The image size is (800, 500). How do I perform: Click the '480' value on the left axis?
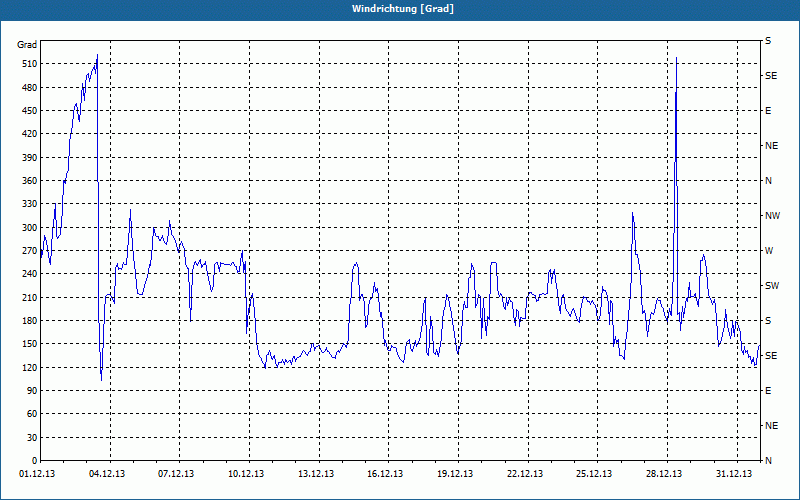tap(30, 88)
